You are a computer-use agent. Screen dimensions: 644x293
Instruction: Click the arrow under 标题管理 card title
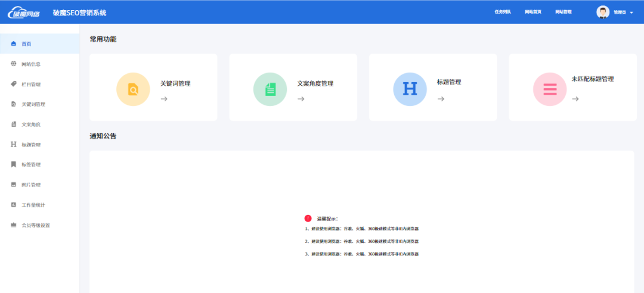pyautogui.click(x=441, y=99)
